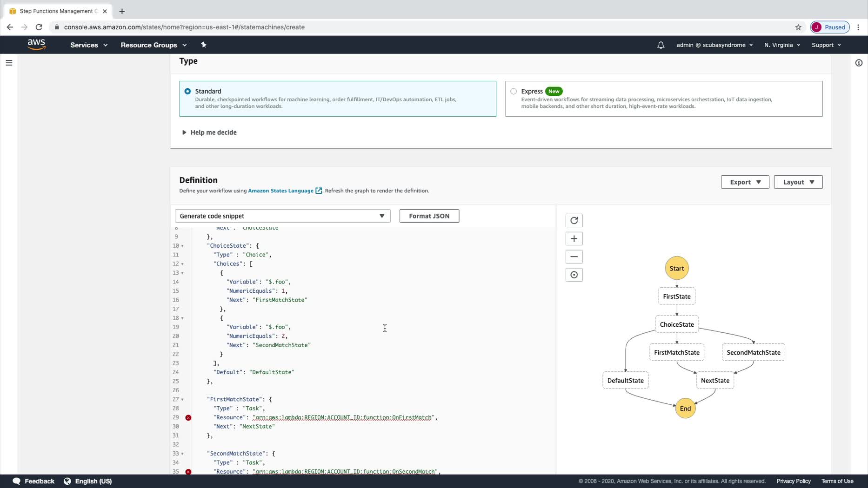Click the Paused profile button
868x488 pixels.
click(x=830, y=27)
